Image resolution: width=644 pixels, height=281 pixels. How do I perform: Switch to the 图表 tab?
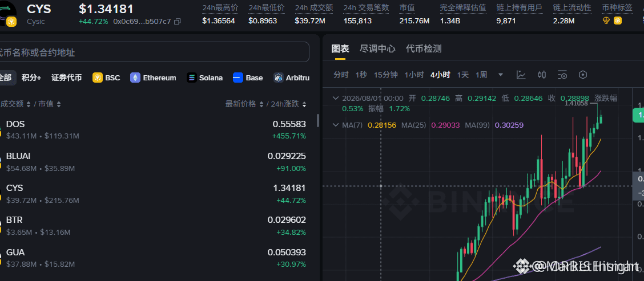pyautogui.click(x=340, y=49)
